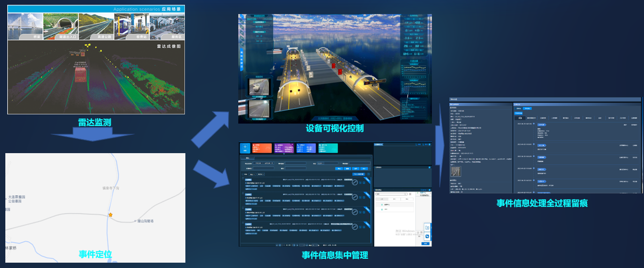Click the red tracked vehicle in radar image
This screenshot has width=644, height=268.
(81, 75)
